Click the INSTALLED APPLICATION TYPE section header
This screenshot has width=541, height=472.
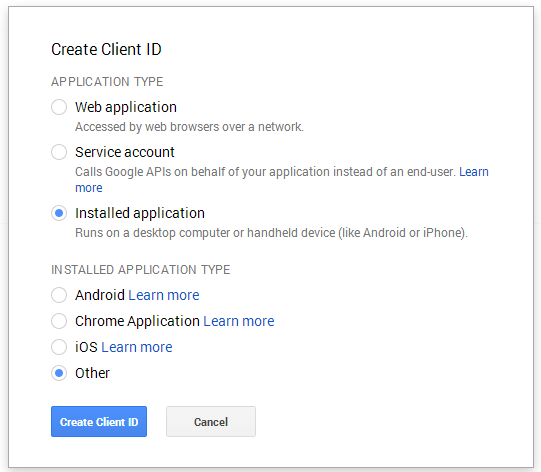[140, 269]
